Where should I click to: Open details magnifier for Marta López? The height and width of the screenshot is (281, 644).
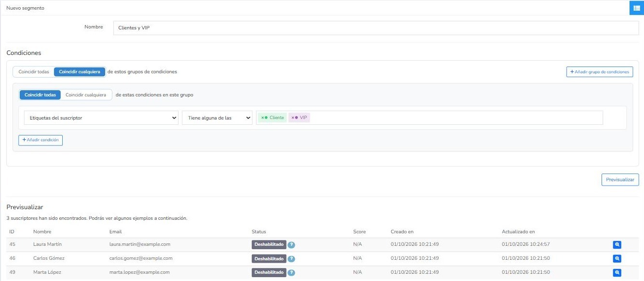617,273
